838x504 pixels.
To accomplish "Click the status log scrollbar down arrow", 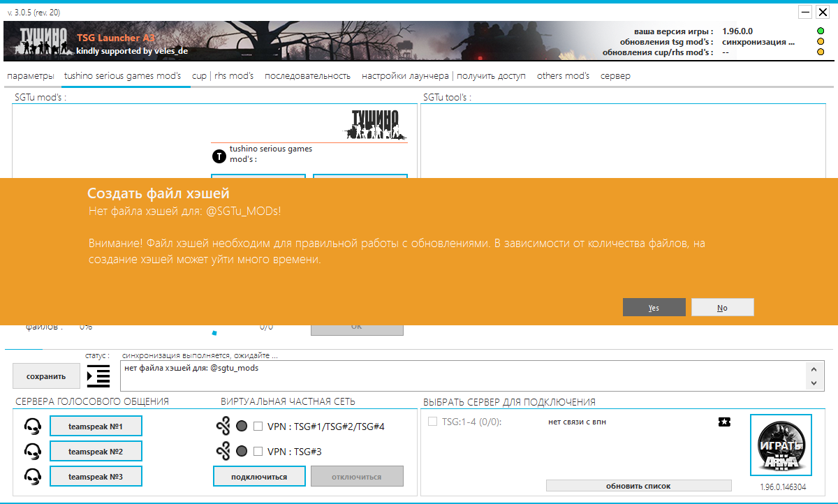I will pos(813,383).
